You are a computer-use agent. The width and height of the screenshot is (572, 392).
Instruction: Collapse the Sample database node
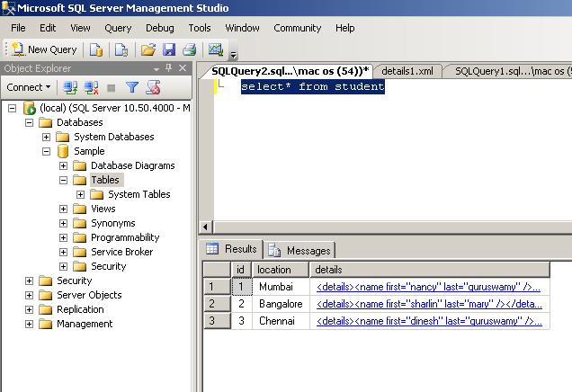[x=47, y=151]
